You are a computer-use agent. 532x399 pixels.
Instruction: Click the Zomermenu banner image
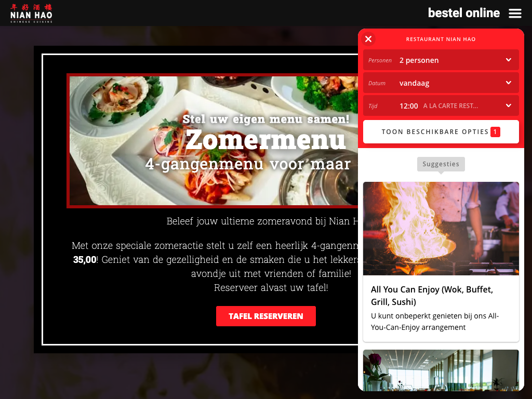[x=214, y=140]
